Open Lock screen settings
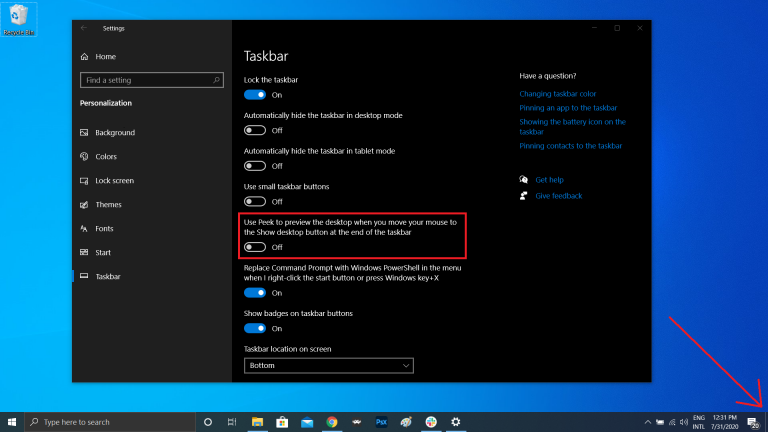 pos(114,181)
